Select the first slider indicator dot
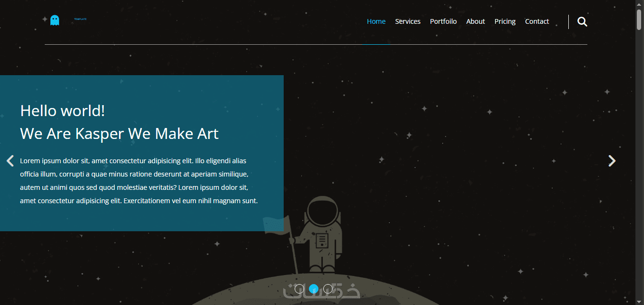Screen dimensions: 644x305 click(x=299, y=289)
